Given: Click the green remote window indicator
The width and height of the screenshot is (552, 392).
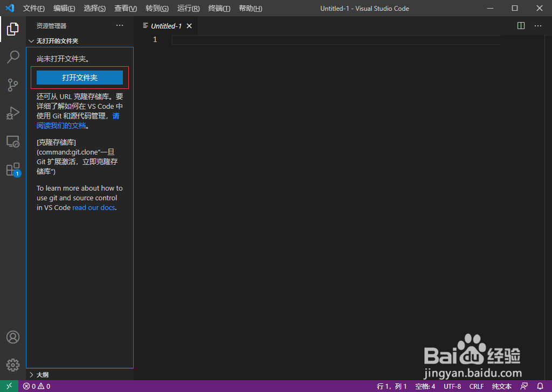Looking at the screenshot, I should point(9,386).
